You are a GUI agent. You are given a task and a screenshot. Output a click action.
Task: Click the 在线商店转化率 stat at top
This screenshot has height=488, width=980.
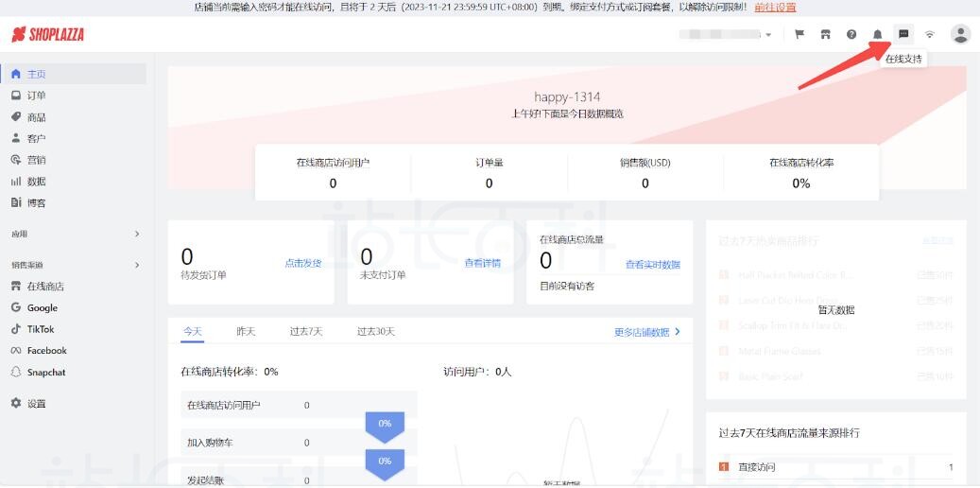point(801,173)
